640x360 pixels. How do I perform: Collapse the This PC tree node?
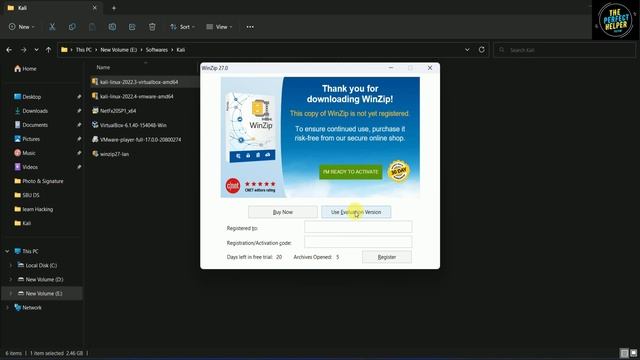[x=7, y=251]
